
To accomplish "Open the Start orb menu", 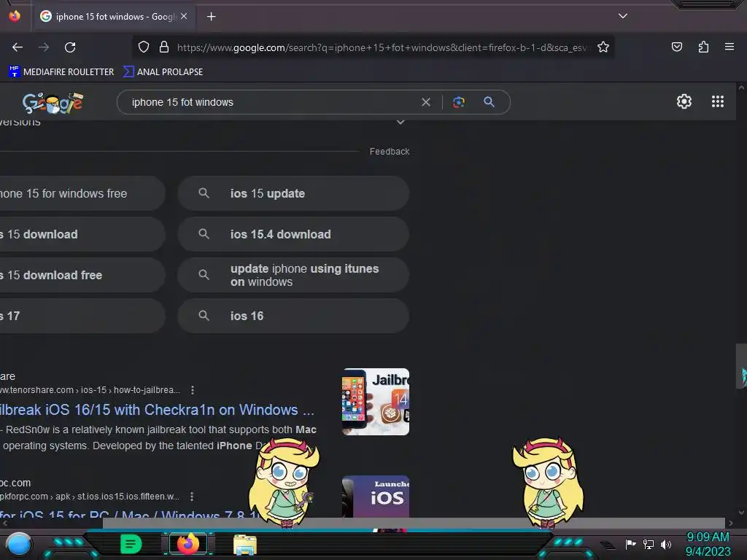I will (x=19, y=544).
